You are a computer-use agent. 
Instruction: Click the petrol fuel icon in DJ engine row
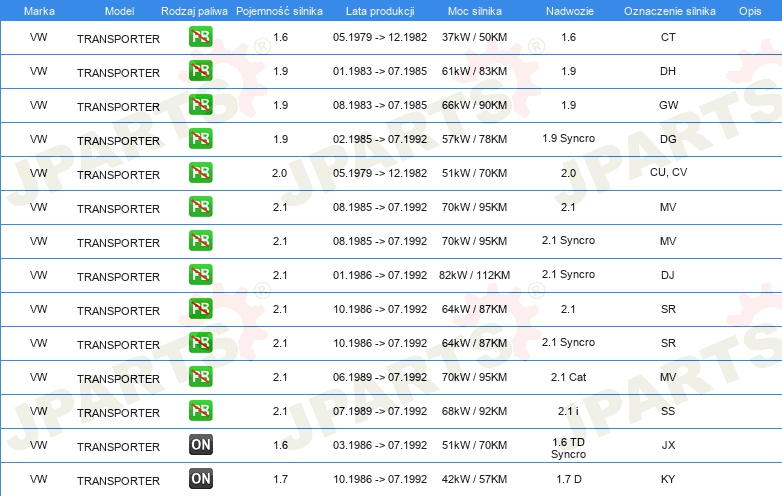pyautogui.click(x=200, y=274)
